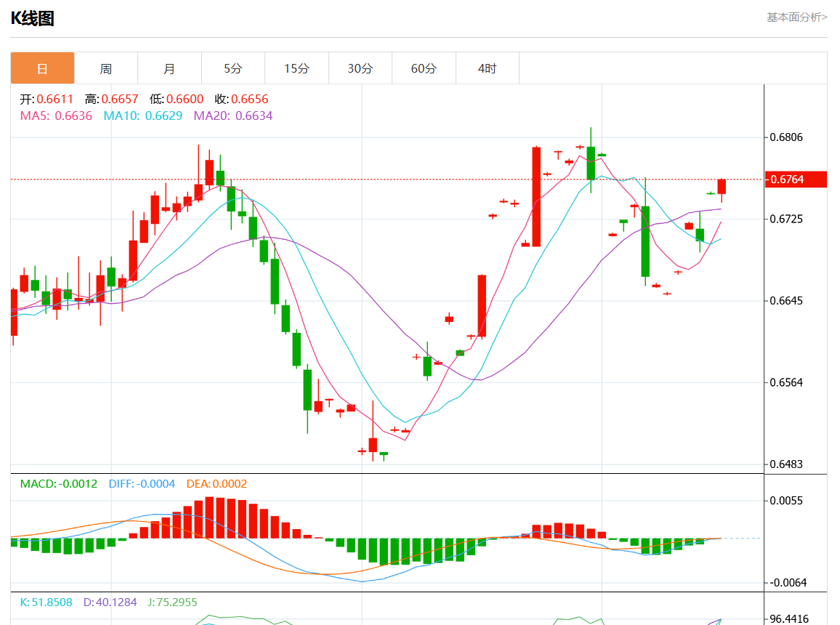The width and height of the screenshot is (840, 625).
Task: Open the 5分 interval tab
Action: (x=233, y=68)
